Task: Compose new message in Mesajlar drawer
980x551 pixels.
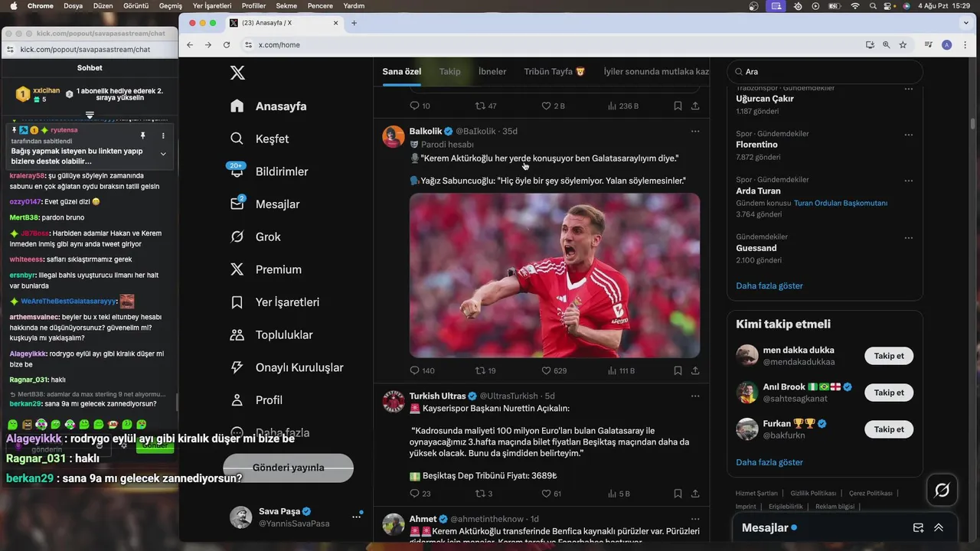Action: (x=918, y=527)
